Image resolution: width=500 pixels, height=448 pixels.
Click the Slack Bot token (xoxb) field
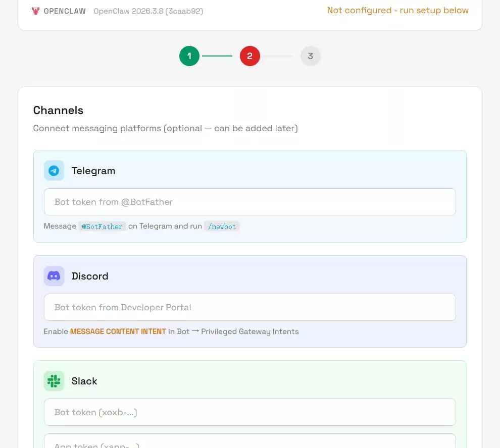coord(249,412)
